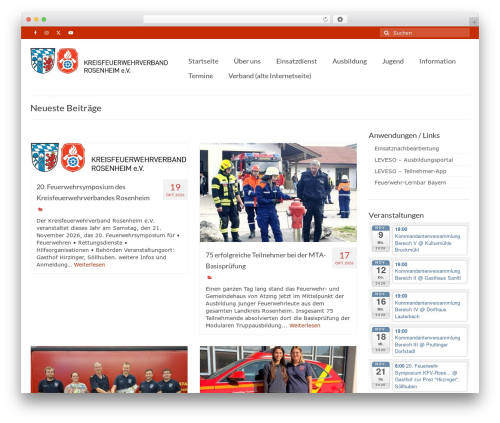Click the Suchen search field
500x423 pixels.
pos(425,33)
